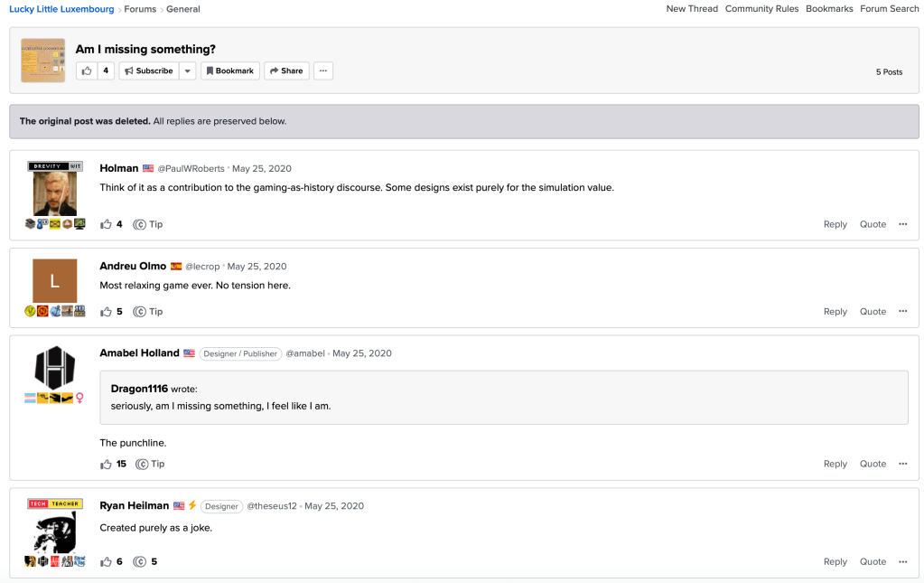Like the thread with the thumbs-up icon
The height and width of the screenshot is (583, 924).
pyautogui.click(x=87, y=71)
